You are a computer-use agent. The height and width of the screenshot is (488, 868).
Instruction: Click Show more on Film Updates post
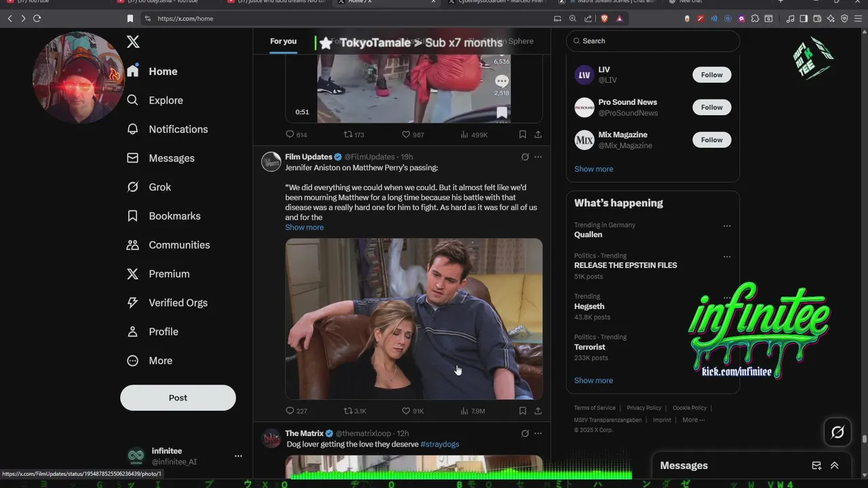coord(304,227)
